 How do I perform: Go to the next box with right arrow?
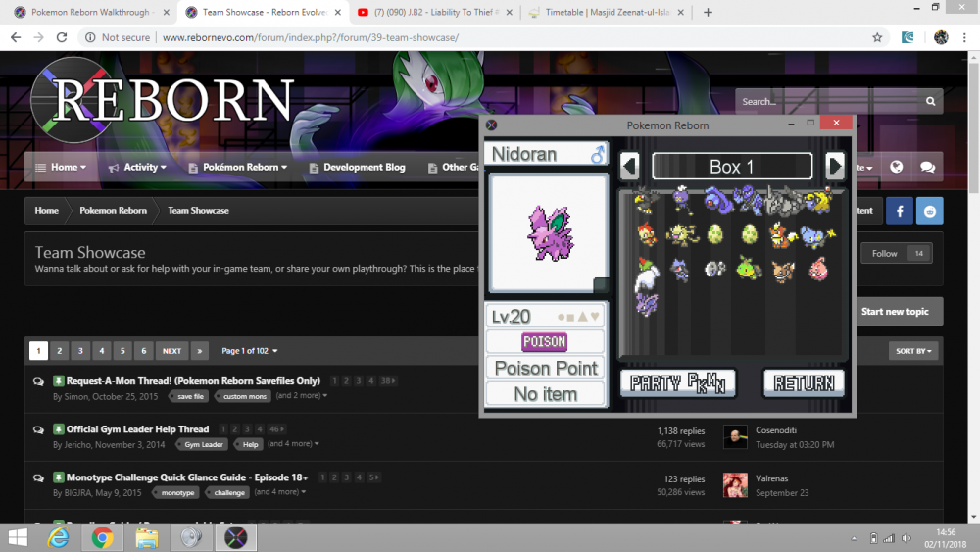[x=834, y=167]
